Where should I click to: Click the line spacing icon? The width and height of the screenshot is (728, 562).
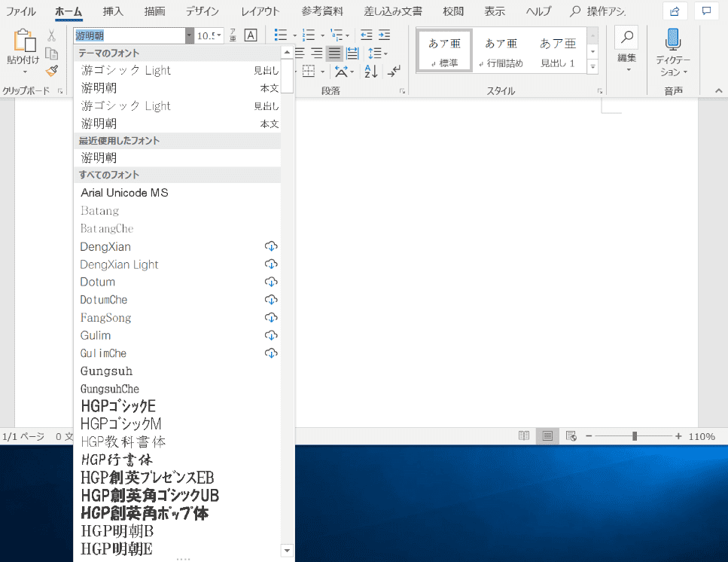coord(375,53)
